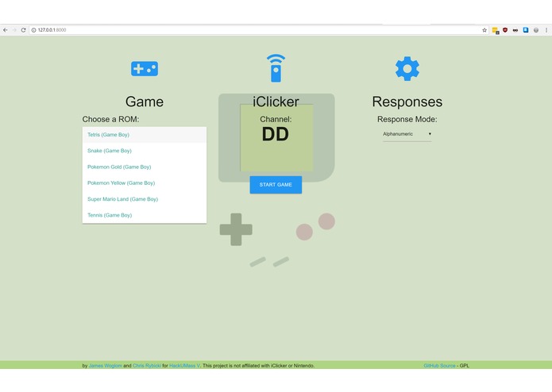Image resolution: width=552 pixels, height=392 pixels.
Task: Click the browser forward arrow
Action: pos(14,30)
